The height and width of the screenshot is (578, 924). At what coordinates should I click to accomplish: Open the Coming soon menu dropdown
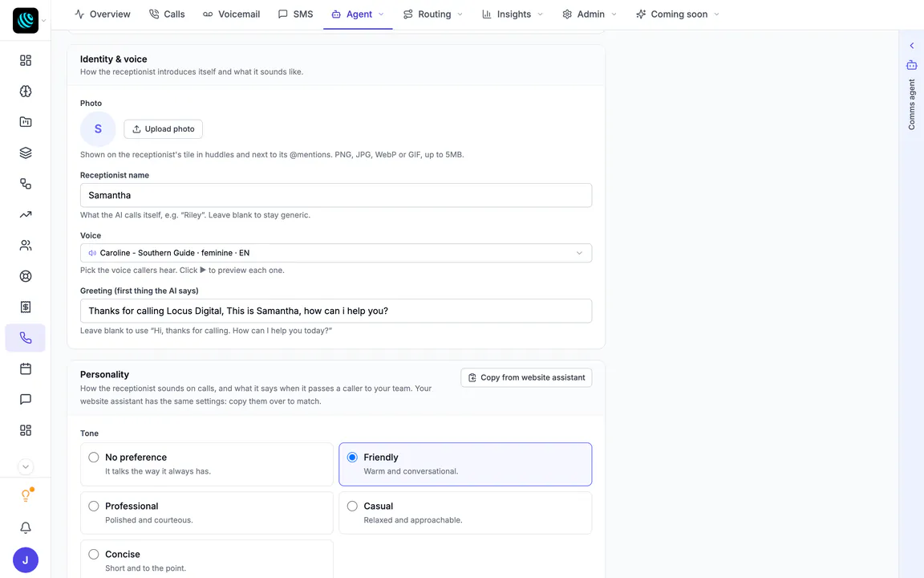(678, 14)
